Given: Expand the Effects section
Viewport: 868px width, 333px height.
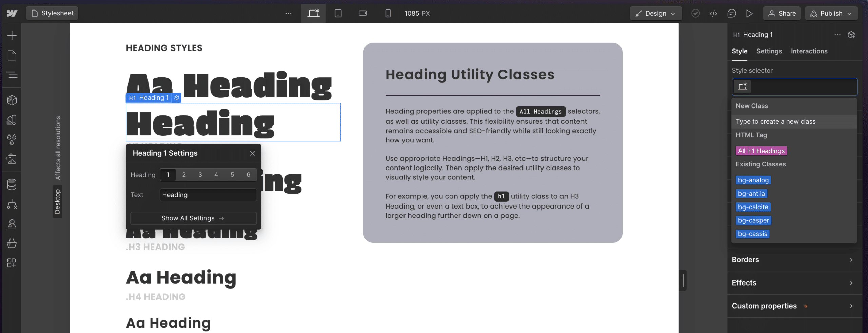Looking at the screenshot, I should pyautogui.click(x=794, y=283).
